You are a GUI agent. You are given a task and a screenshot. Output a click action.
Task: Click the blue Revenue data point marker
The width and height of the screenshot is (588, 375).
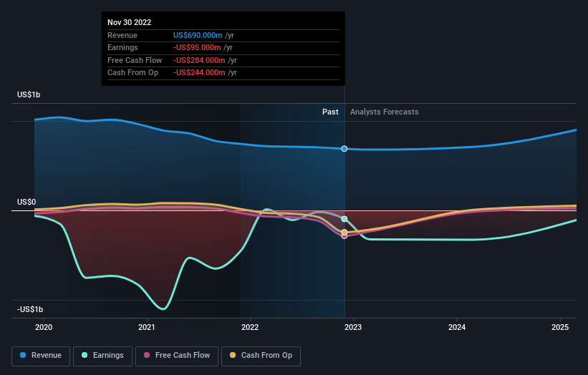click(x=344, y=149)
